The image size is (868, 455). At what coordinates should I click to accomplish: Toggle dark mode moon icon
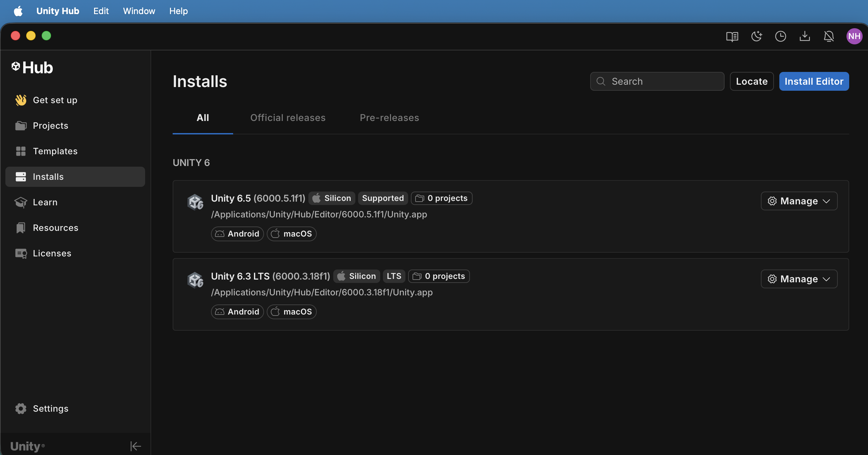tap(756, 36)
